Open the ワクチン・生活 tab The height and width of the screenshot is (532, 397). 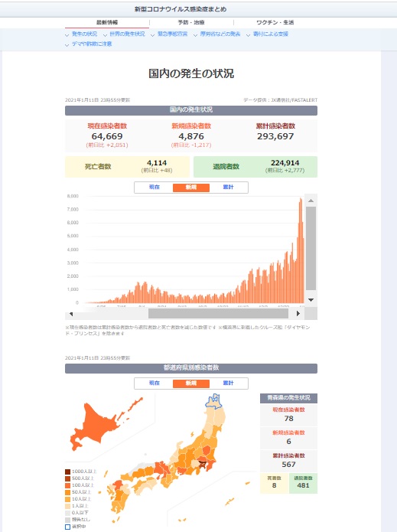(275, 22)
